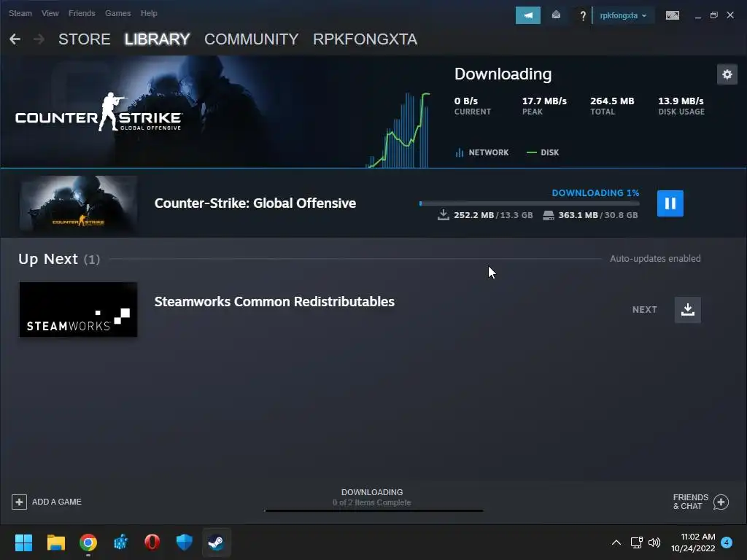Click the DOWNLOADING 1% label
Viewport: 747px width, 560px height.
595,192
